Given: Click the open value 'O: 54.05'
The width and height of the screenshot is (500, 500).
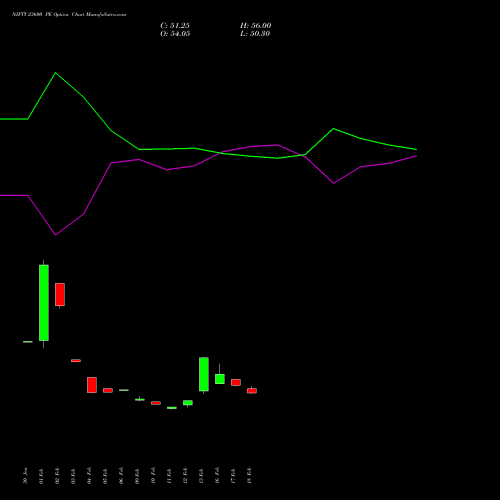Looking at the screenshot, I should (175, 34).
